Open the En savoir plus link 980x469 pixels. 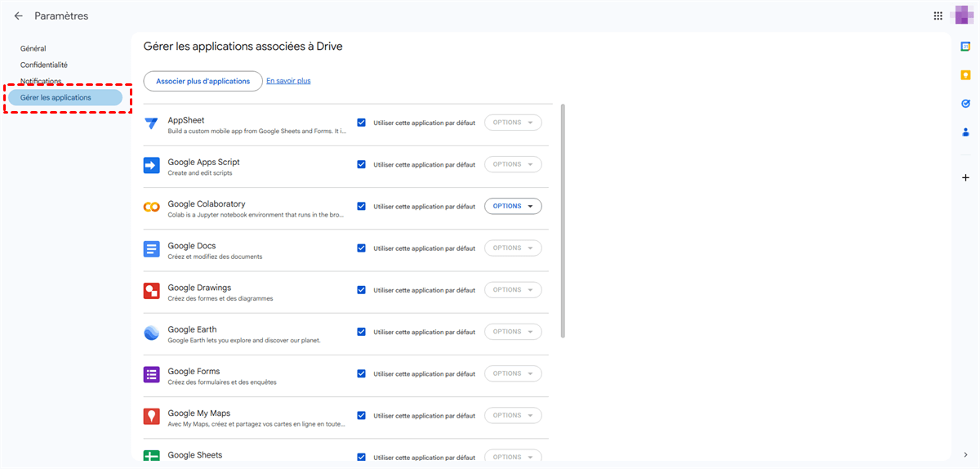(x=288, y=81)
